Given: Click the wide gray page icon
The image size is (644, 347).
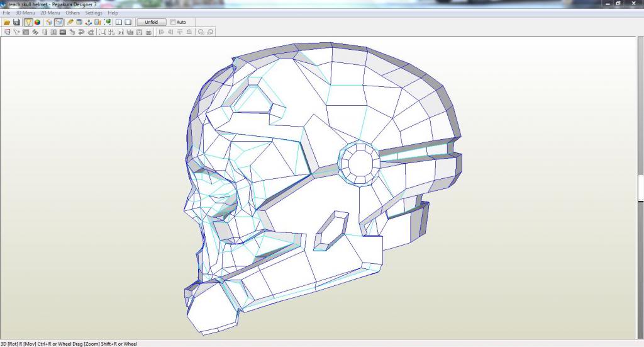Looking at the screenshot, I should click(x=53, y=32).
